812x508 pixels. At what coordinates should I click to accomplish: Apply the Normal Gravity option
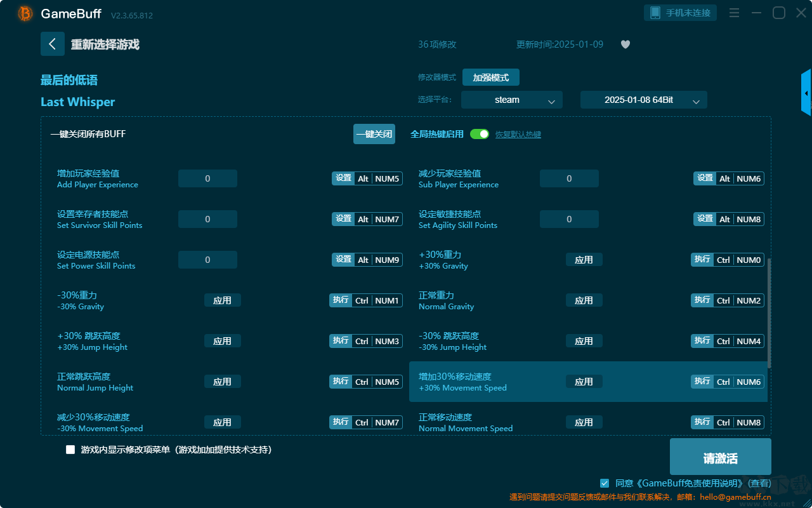pos(584,300)
